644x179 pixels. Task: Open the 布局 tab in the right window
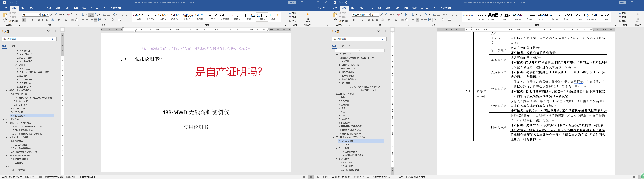click(370, 8)
